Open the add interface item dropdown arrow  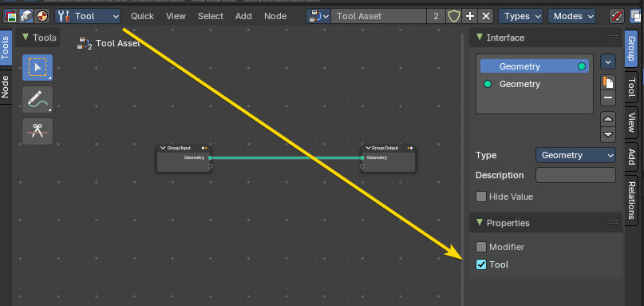(x=608, y=62)
